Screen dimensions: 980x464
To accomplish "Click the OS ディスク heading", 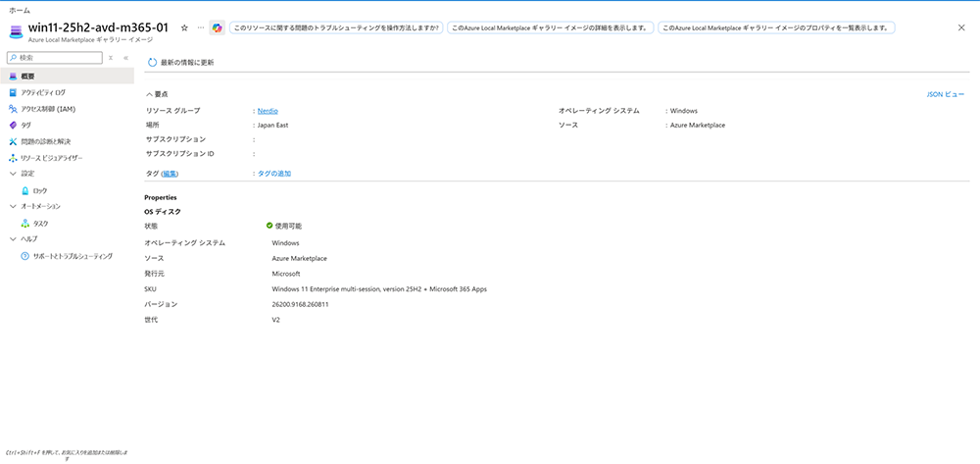I will (x=163, y=211).
